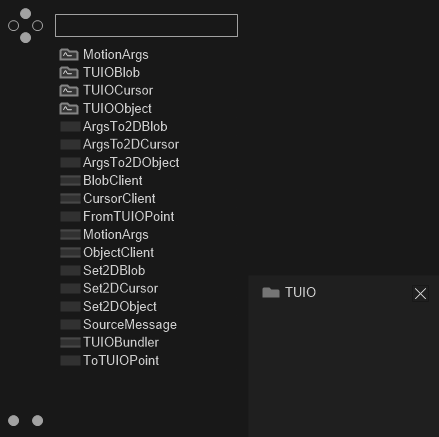439x437 pixels.
Task: Select ToTUIOPoint in the list
Action: (121, 361)
